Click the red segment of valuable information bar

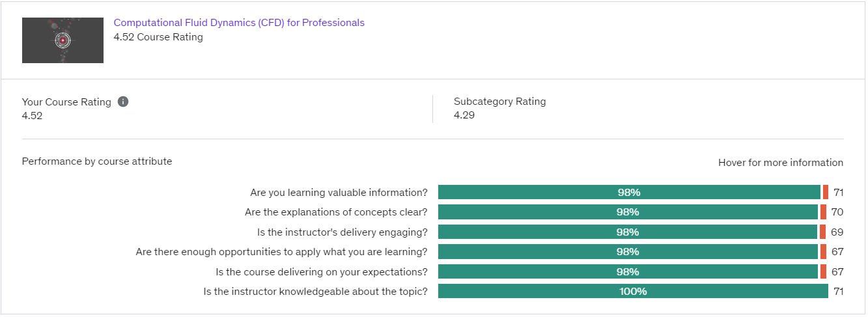click(x=826, y=192)
